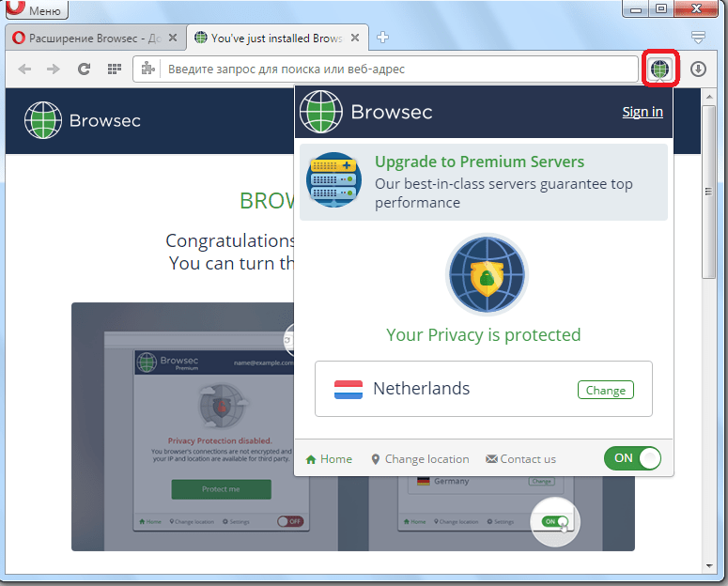The image size is (728, 586).
Task: Click the Netherlands flag icon
Action: pyautogui.click(x=349, y=390)
